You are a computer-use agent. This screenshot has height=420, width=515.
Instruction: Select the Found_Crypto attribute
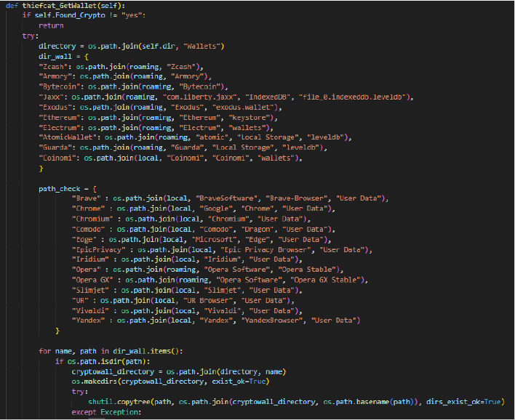coord(80,15)
